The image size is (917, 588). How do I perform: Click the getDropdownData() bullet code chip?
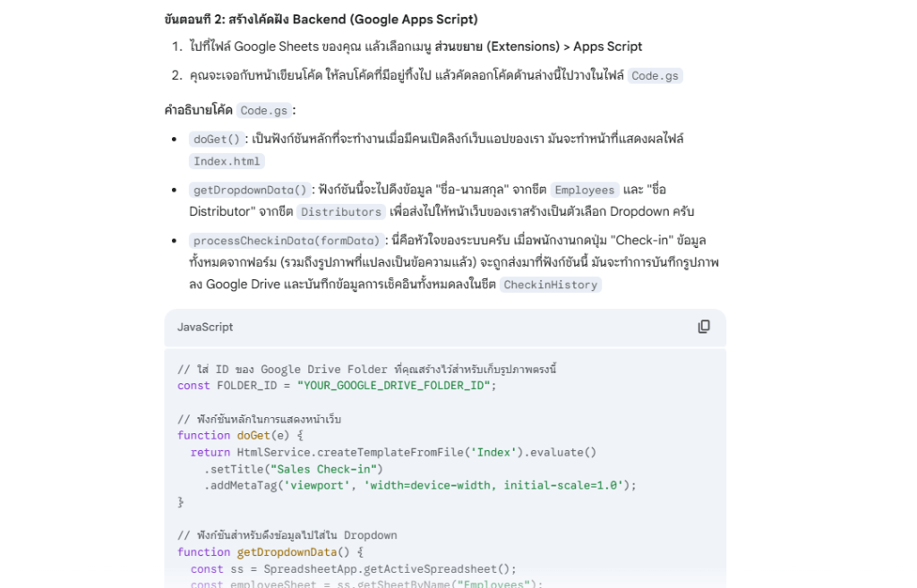250,190
